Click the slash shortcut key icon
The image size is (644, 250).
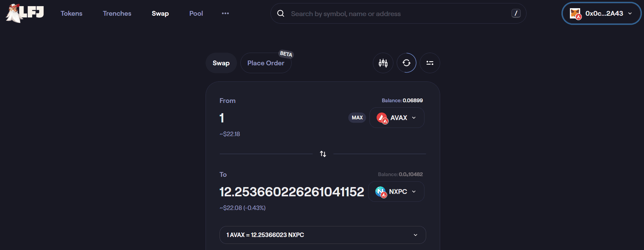(516, 13)
